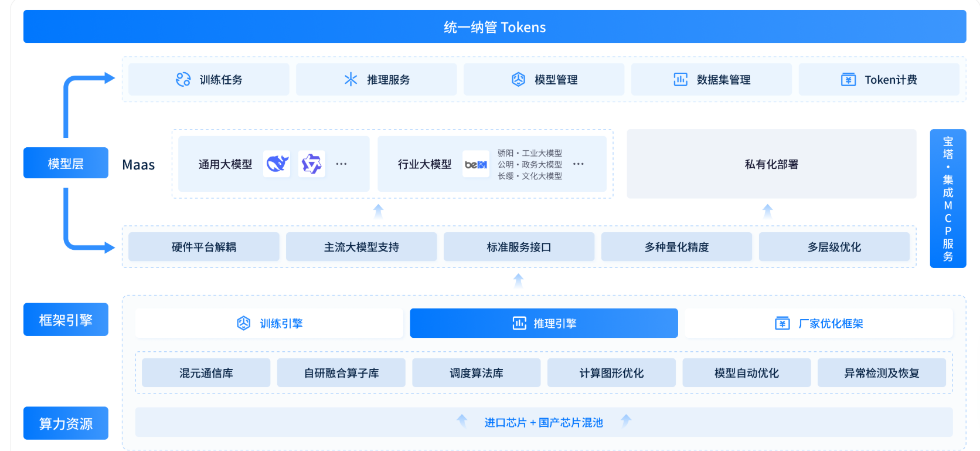Click the 算力资源 label button
The image size is (980, 451).
66,423
